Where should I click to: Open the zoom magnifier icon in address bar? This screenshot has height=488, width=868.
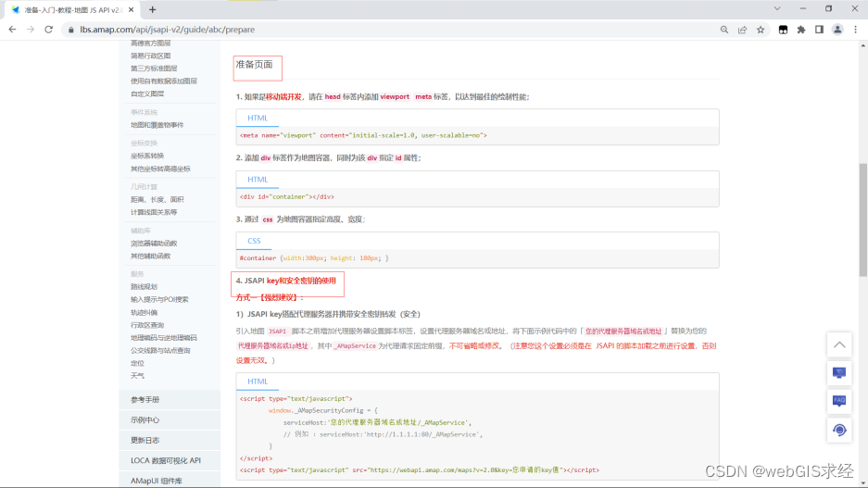(724, 30)
